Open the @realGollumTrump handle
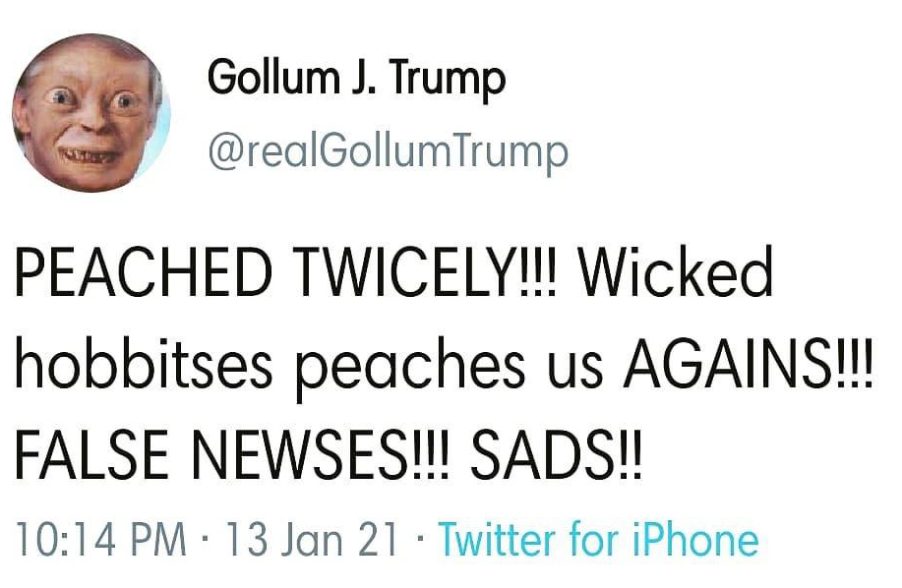 [388, 150]
